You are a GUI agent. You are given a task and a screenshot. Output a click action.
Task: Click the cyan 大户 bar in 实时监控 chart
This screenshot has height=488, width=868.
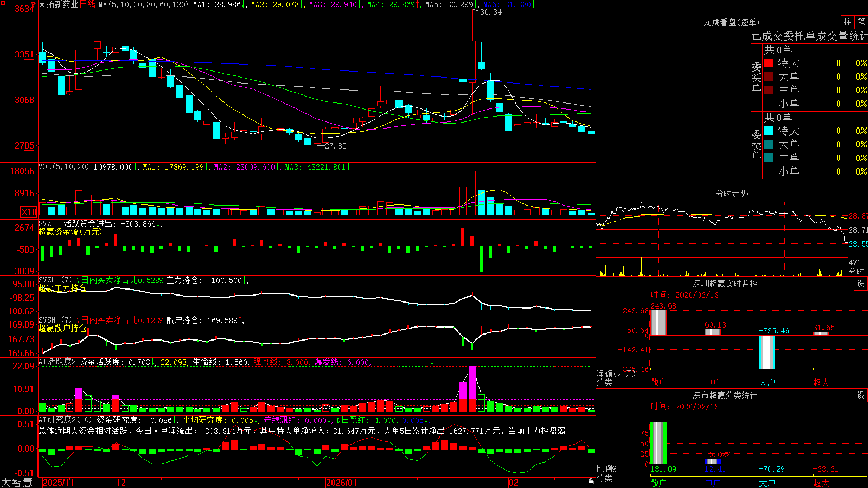[x=767, y=352]
